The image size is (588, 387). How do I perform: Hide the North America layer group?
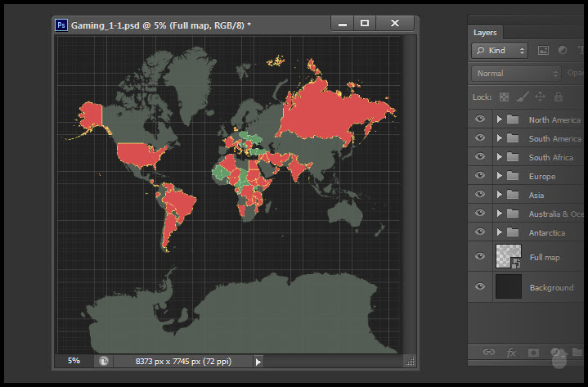pos(480,119)
